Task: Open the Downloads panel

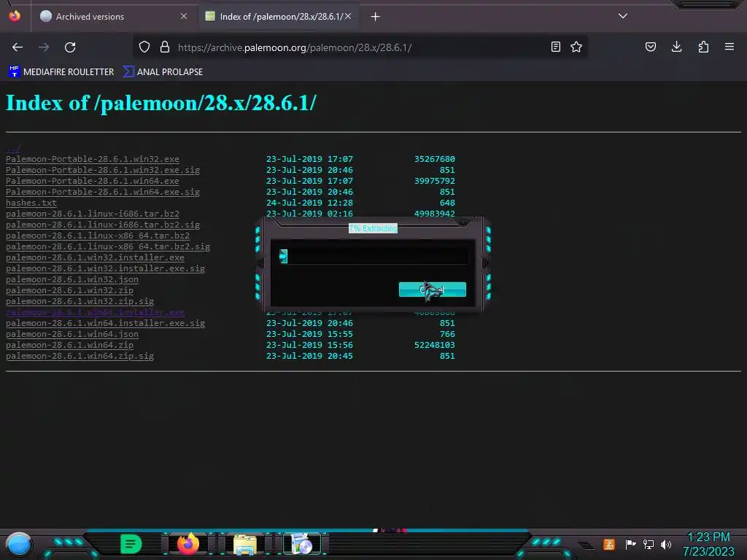Action: pyautogui.click(x=676, y=47)
